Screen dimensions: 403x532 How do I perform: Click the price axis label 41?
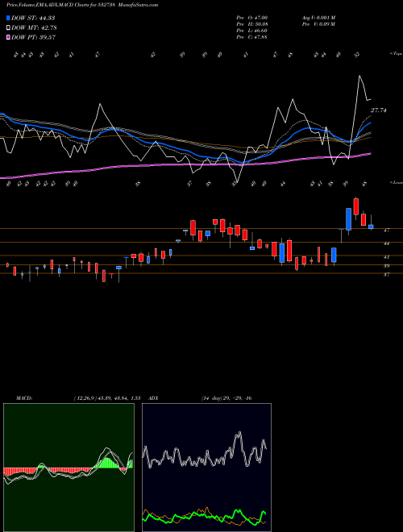pos(386,257)
